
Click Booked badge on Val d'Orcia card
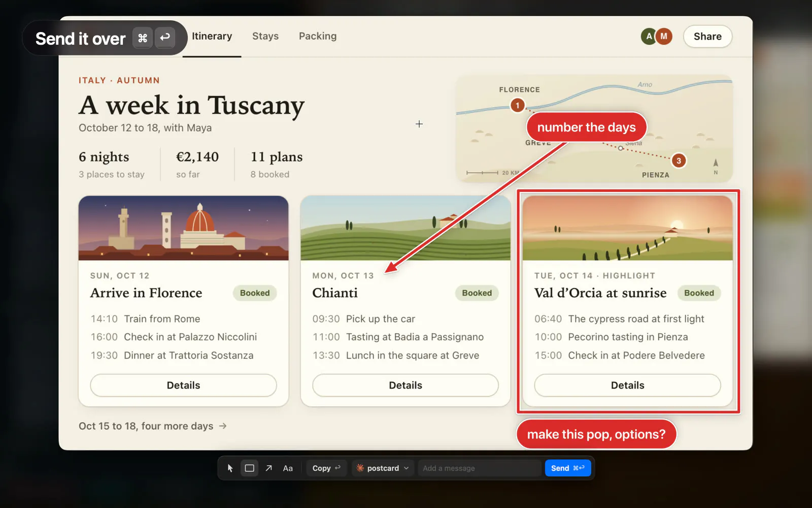pos(699,293)
